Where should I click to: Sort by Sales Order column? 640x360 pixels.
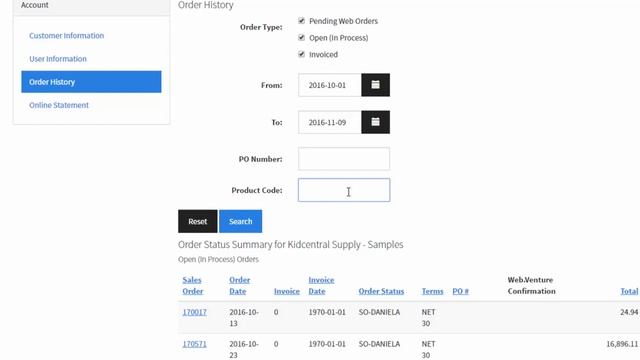click(x=193, y=285)
